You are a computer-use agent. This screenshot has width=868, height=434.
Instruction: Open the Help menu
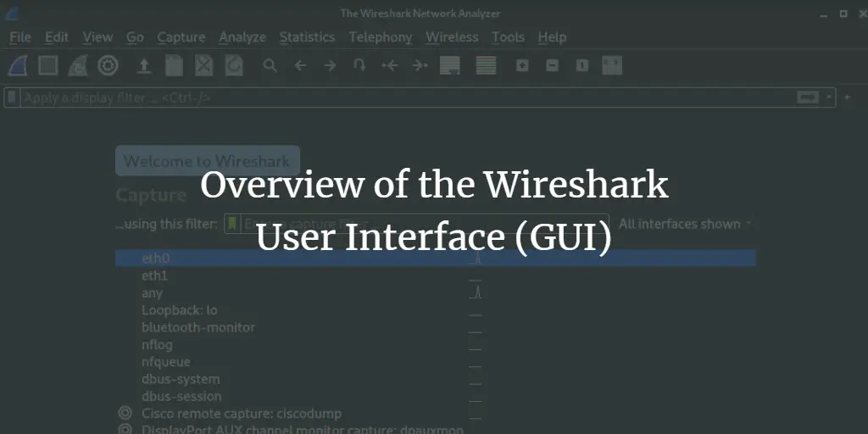click(552, 37)
